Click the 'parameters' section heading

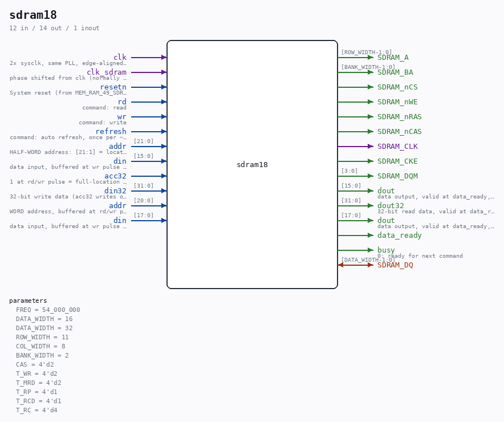(28, 301)
